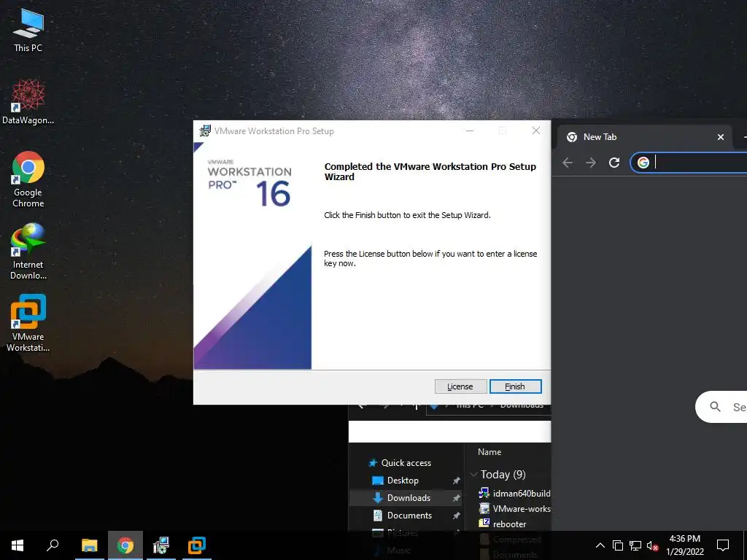Click the network tray icon
This screenshot has width=747, height=560.
point(635,545)
